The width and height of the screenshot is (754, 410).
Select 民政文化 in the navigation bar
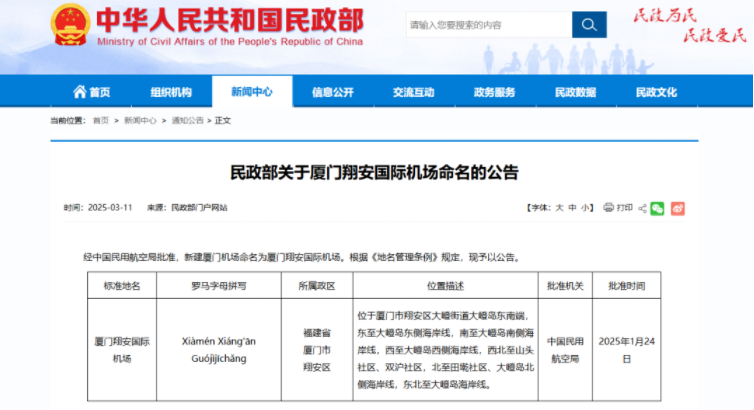click(656, 92)
